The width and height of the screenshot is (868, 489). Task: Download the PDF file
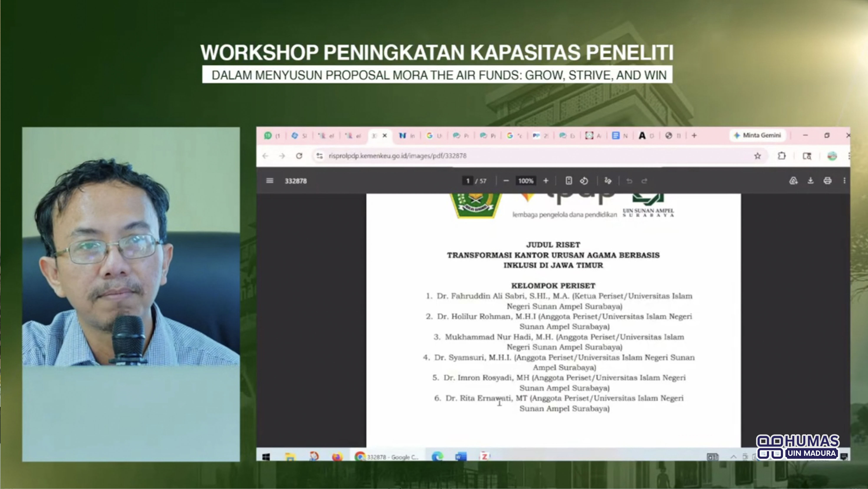[x=810, y=181]
